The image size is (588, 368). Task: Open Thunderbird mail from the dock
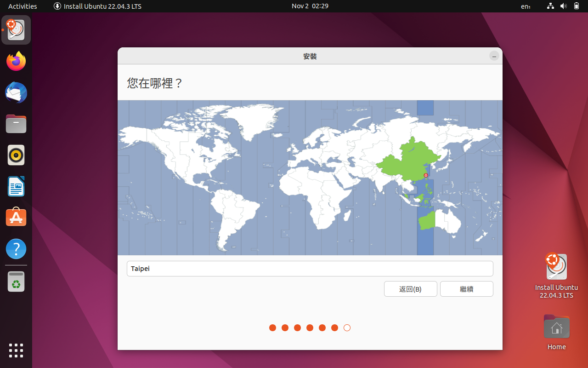(16, 92)
